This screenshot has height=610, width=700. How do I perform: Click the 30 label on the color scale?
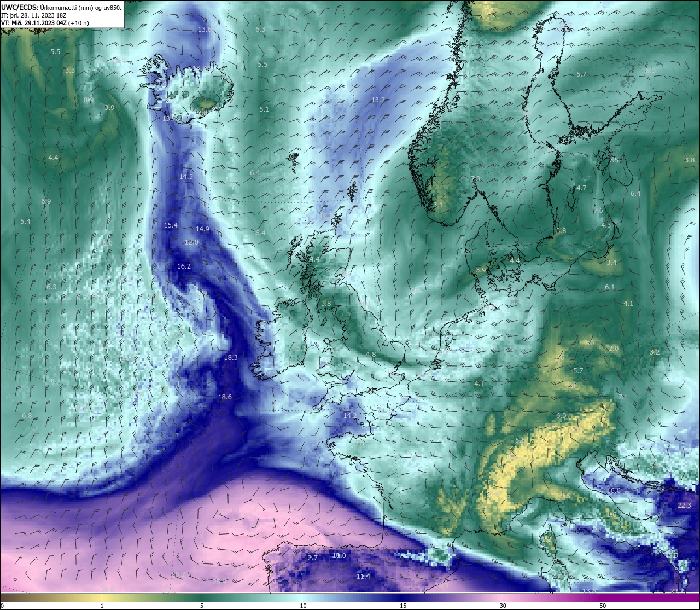pyautogui.click(x=503, y=606)
